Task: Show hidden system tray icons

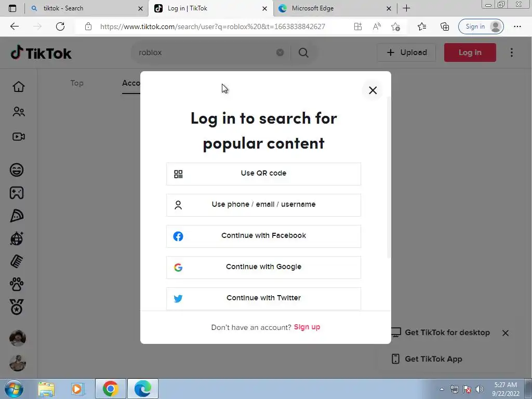Action: click(442, 389)
